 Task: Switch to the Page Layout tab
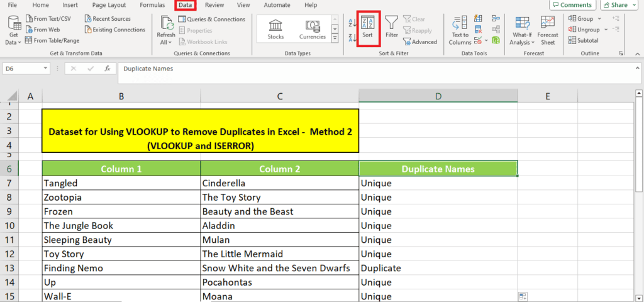[109, 5]
